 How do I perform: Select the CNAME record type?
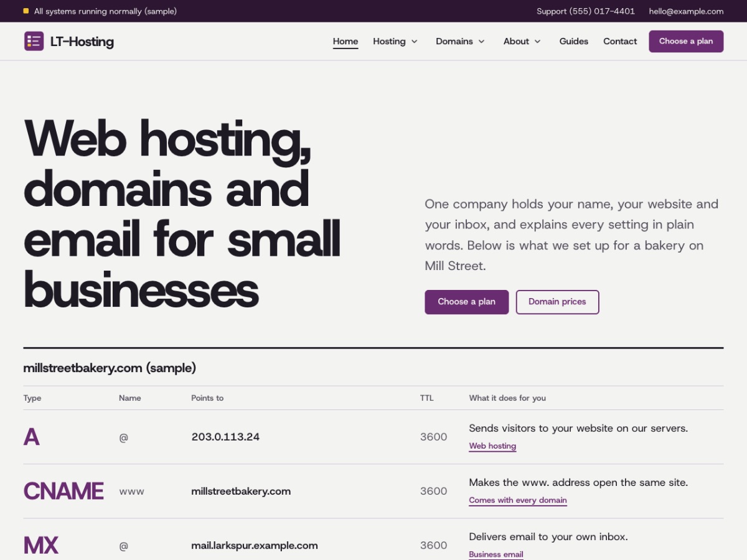coord(63,491)
